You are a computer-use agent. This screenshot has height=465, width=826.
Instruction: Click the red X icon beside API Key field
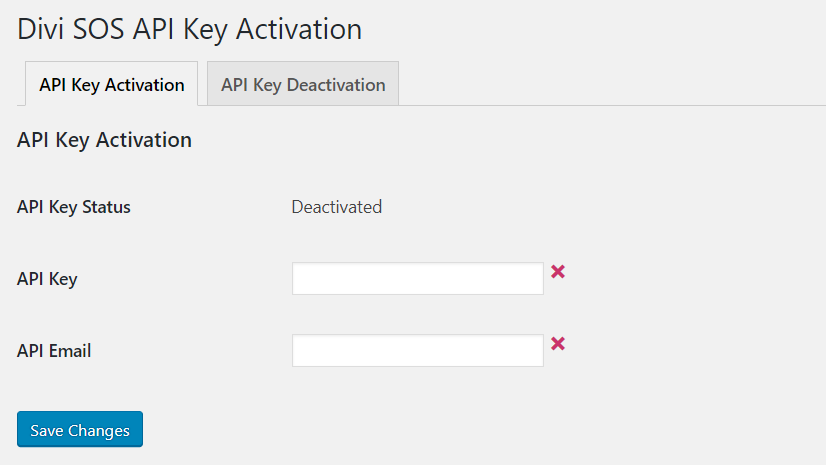[558, 272]
